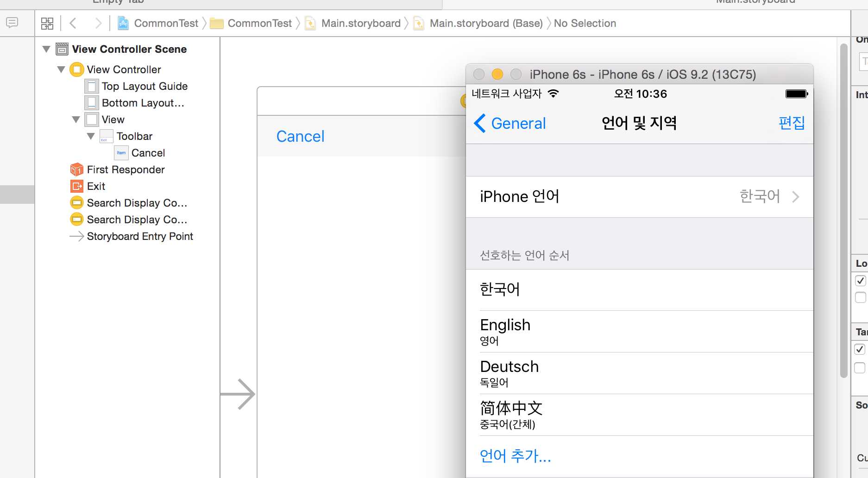Click the Top Layout Guide icon

point(92,86)
